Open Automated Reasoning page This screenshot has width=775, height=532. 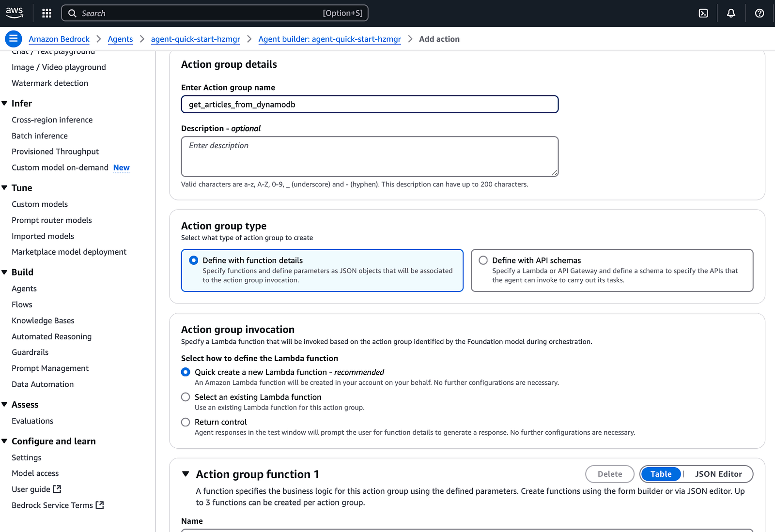[51, 336]
